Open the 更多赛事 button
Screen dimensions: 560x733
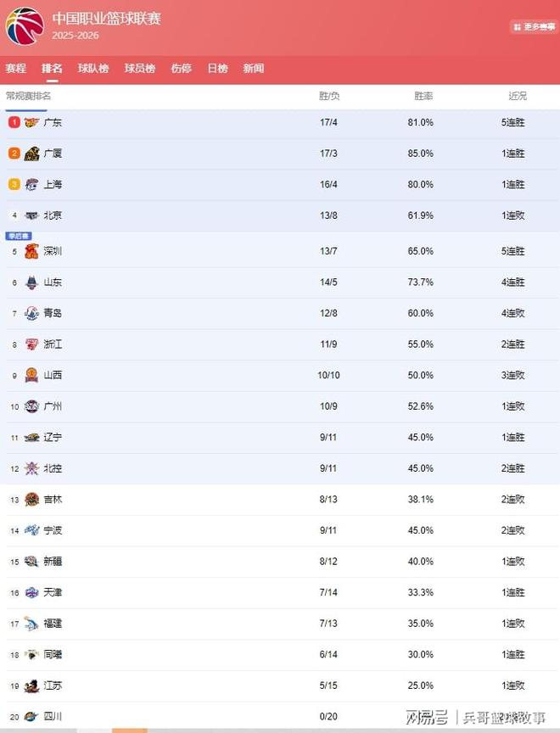coord(534,27)
